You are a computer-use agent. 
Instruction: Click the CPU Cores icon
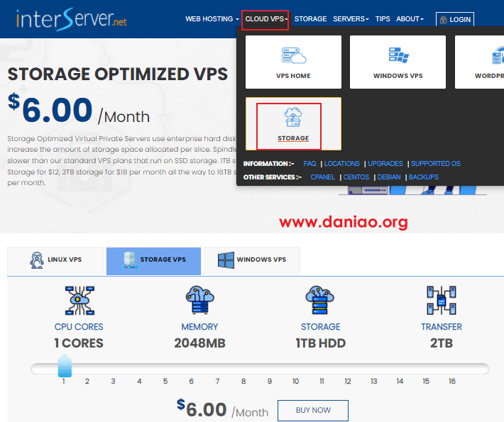point(80,300)
